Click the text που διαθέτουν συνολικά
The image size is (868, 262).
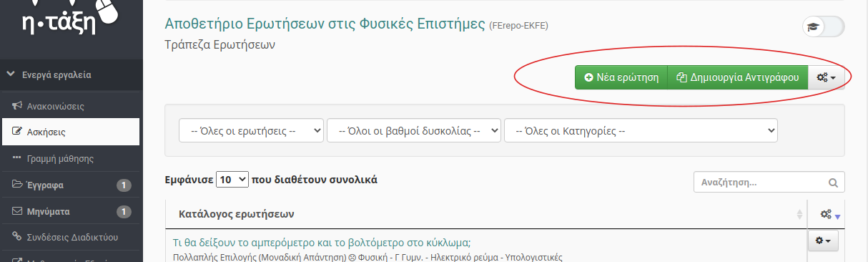click(315, 180)
